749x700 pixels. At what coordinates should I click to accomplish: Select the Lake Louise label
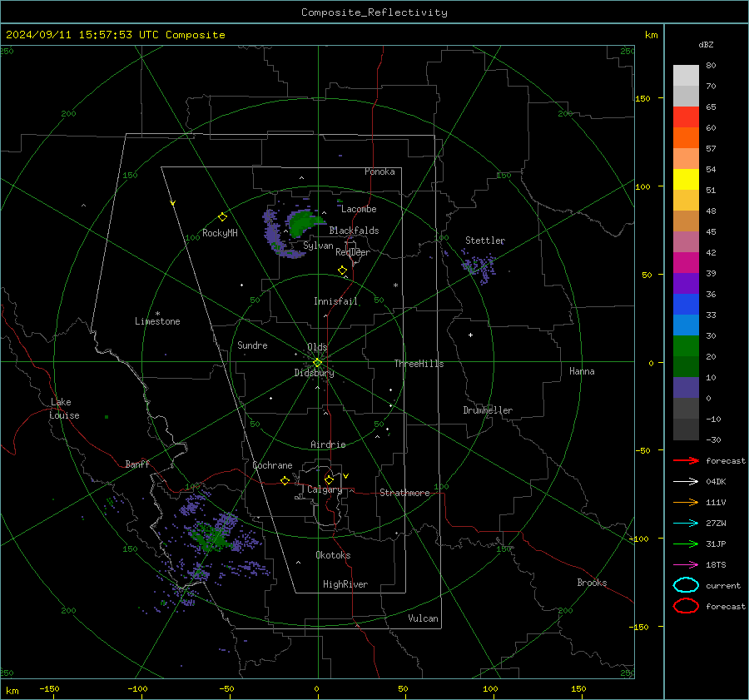(x=64, y=409)
